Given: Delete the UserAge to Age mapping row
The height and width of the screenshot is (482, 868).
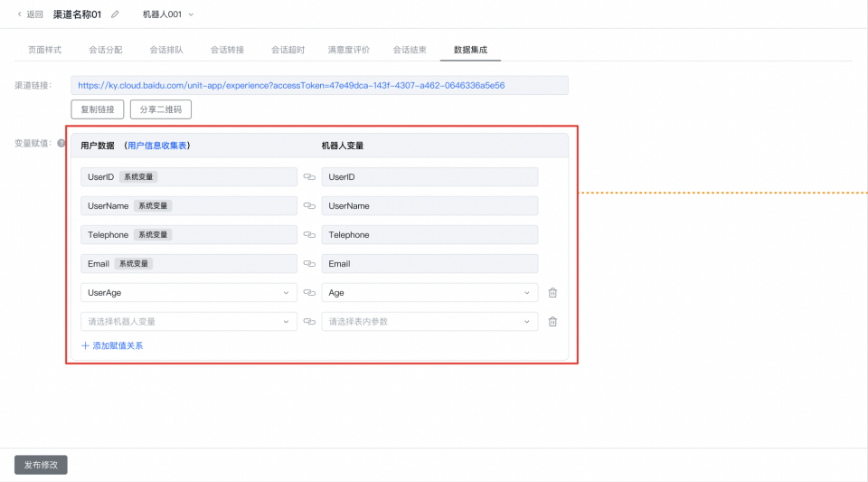Looking at the screenshot, I should [x=552, y=293].
